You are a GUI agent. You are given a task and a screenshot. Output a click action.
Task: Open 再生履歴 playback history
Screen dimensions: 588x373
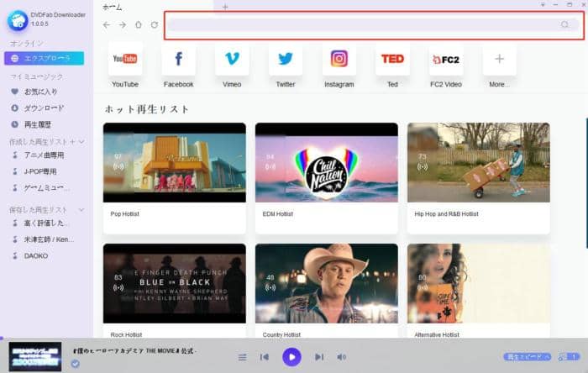38,124
